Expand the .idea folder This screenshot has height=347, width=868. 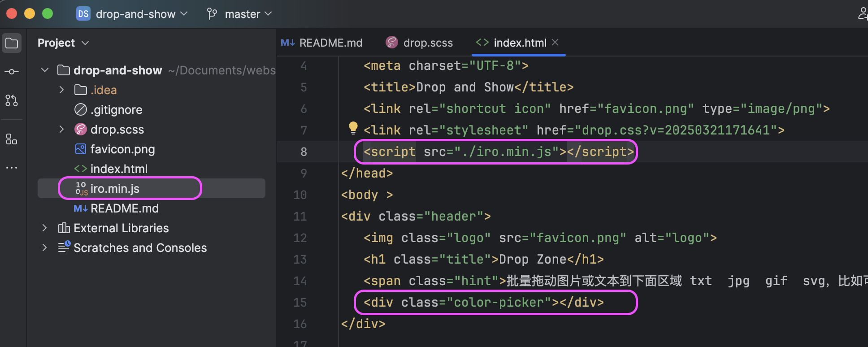tap(61, 90)
